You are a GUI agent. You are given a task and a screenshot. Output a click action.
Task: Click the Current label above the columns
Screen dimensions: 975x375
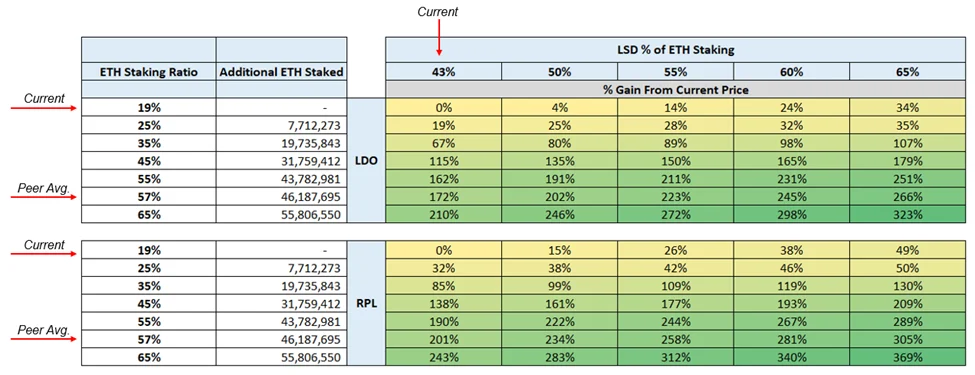click(x=440, y=11)
